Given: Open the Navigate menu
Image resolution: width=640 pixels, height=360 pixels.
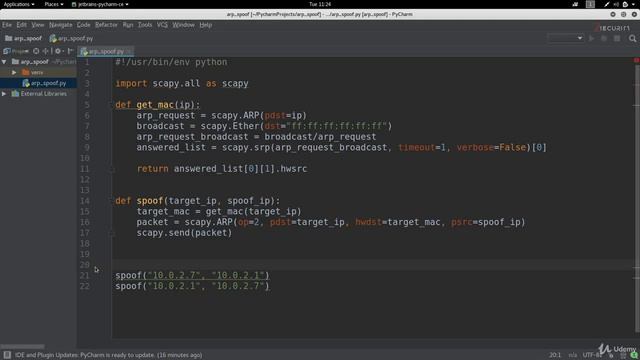Looking at the screenshot, I should pos(60,25).
